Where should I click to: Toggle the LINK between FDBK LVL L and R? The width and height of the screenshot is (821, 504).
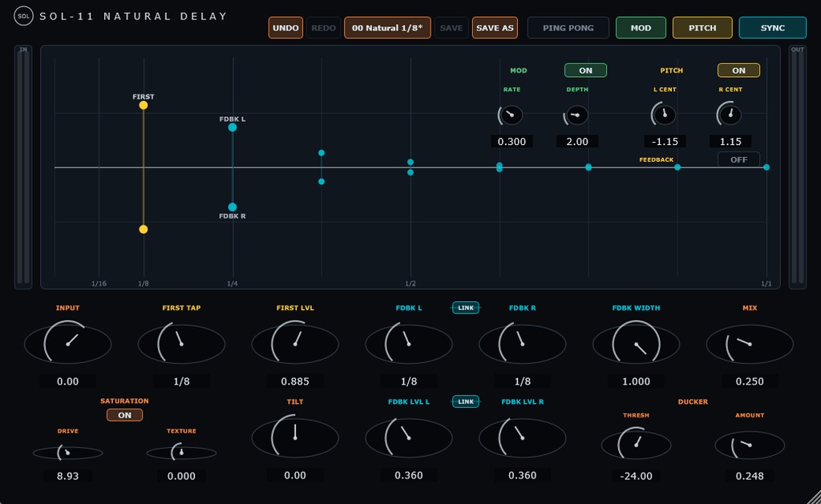(x=466, y=401)
